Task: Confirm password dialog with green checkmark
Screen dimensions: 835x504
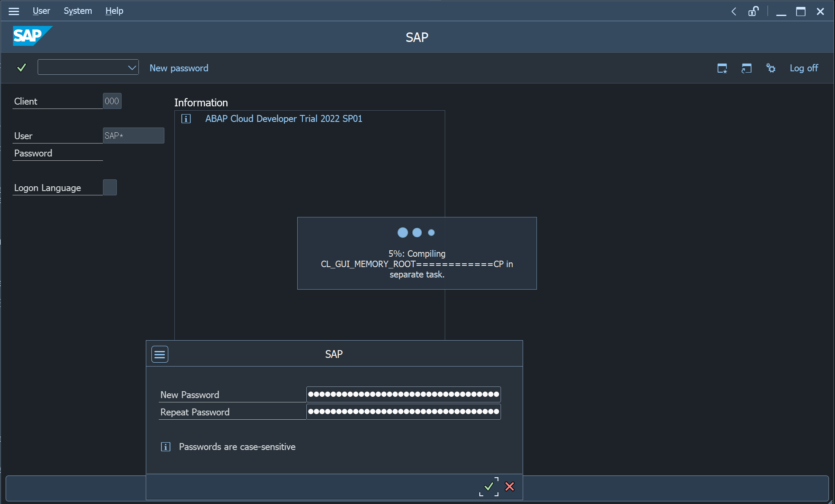Action: click(x=488, y=486)
